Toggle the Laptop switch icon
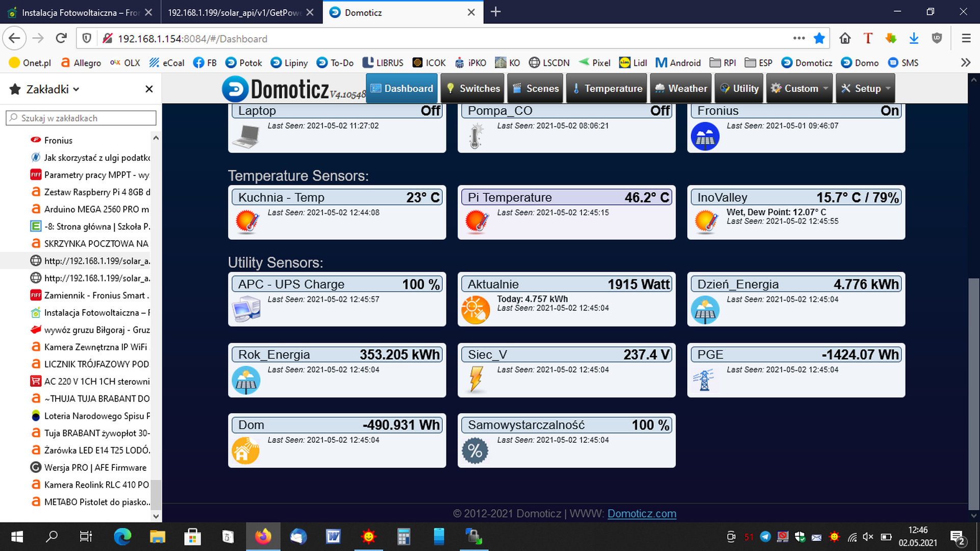 pyautogui.click(x=245, y=136)
